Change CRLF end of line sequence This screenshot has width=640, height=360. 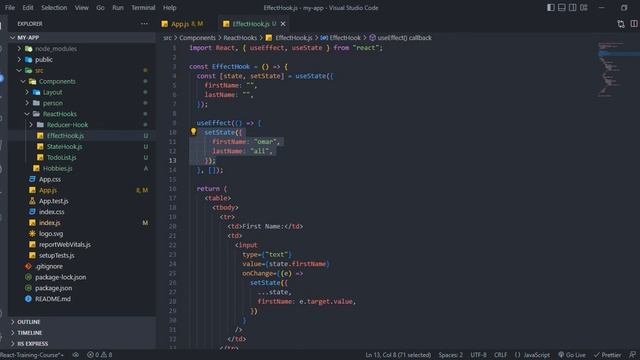pyautogui.click(x=500, y=355)
